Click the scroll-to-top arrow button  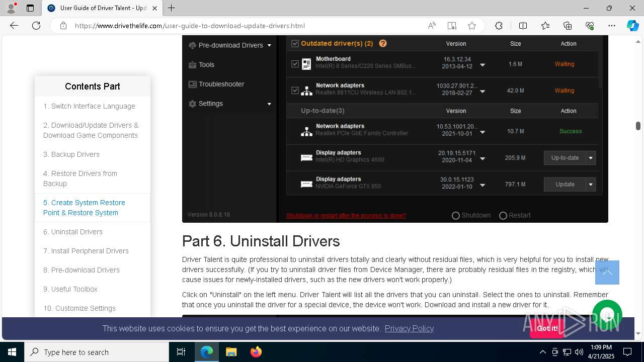point(607,273)
